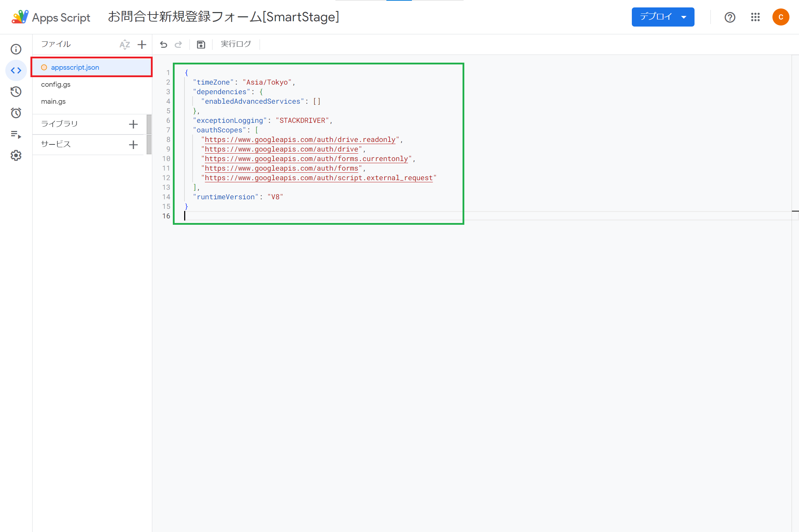
Task: Open the drive.readonly scope URL link
Action: (x=300, y=139)
